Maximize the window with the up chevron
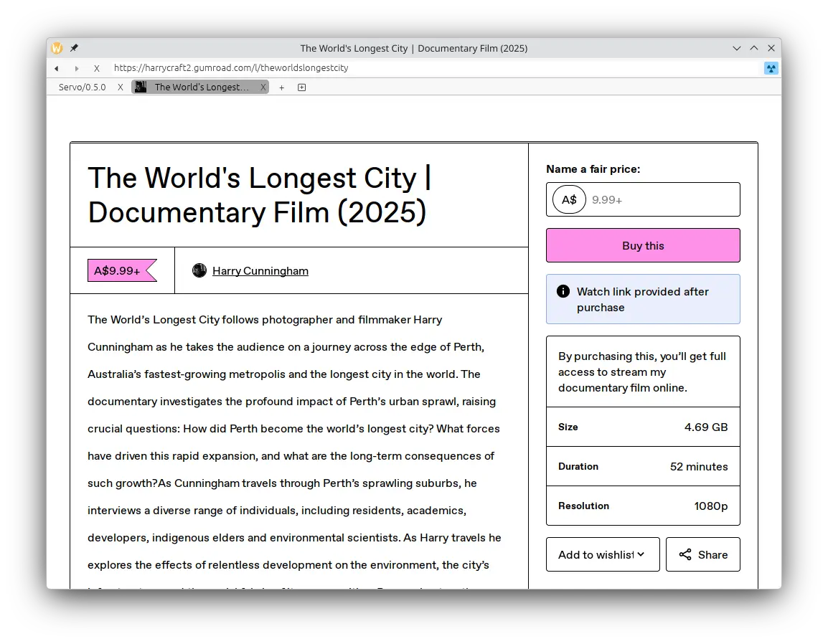The width and height of the screenshot is (828, 644). tap(754, 48)
